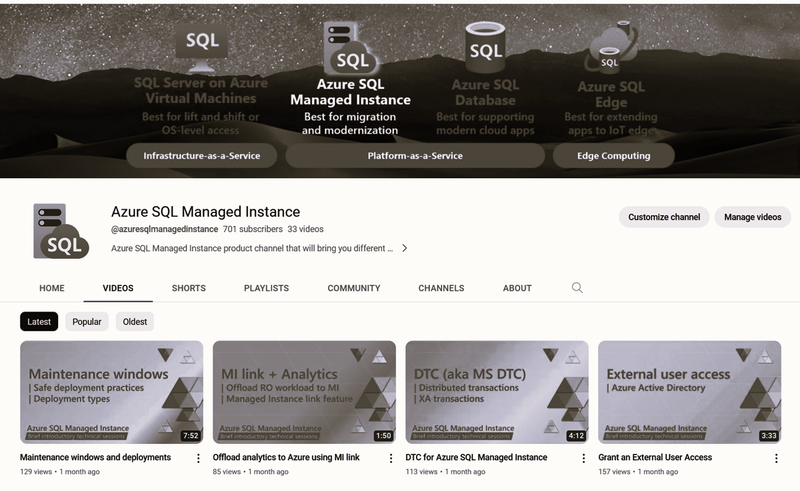Click the 1:50 duration badge
Screen dimensions: 800x491
point(383,435)
